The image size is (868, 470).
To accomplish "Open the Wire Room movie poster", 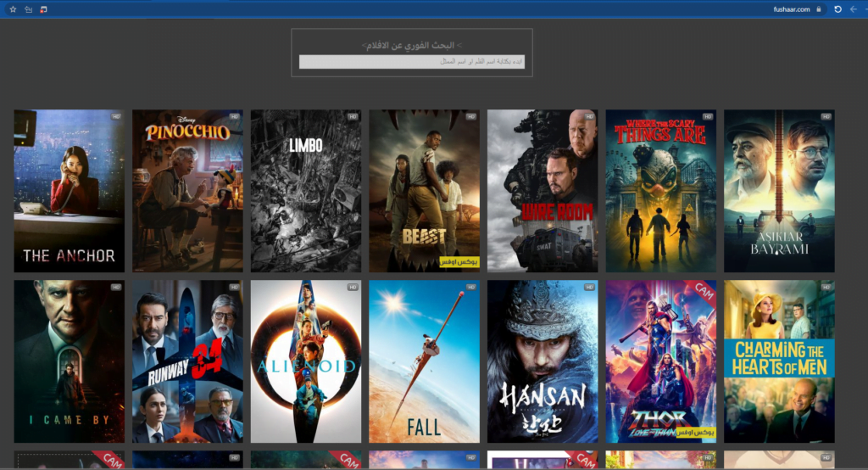I will [x=542, y=191].
